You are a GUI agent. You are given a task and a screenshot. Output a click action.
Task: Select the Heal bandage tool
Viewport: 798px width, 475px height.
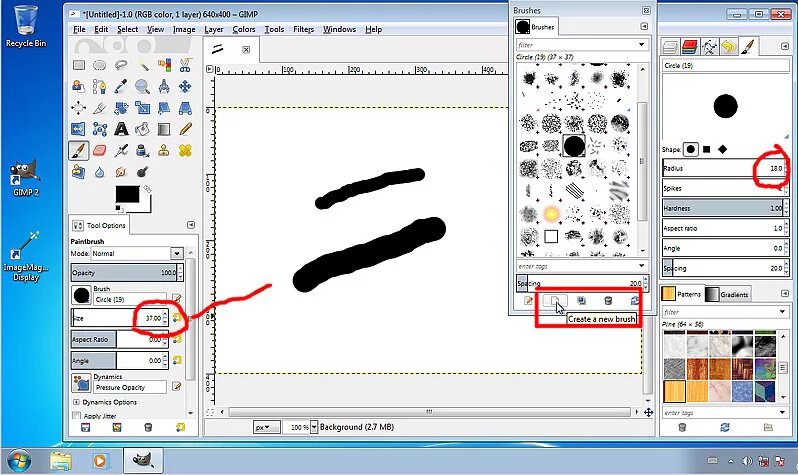185,151
